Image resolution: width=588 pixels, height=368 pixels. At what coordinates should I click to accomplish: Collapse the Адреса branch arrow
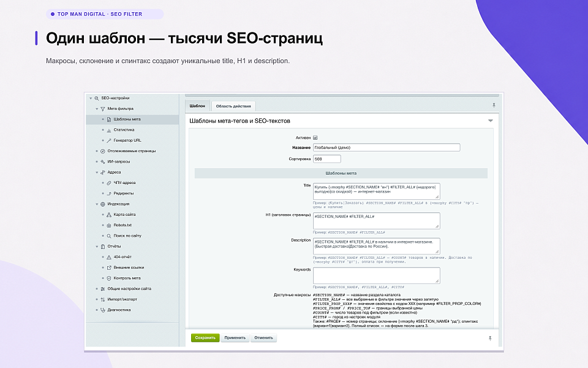pyautogui.click(x=97, y=172)
